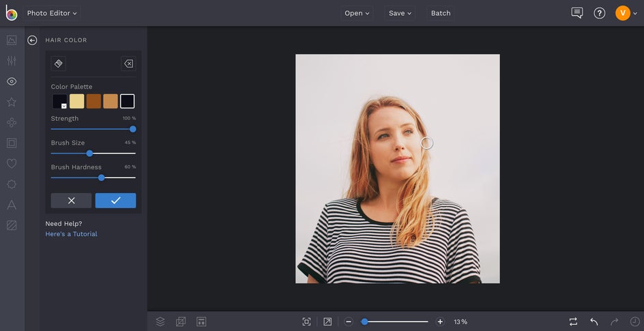Image resolution: width=644 pixels, height=331 pixels.
Task: Expand the Save dropdown menu
Action: [400, 13]
